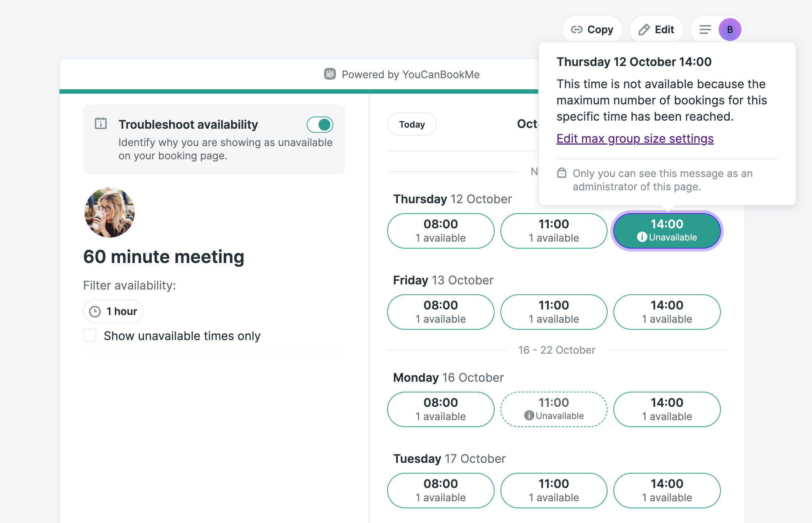Screen dimensions: 812x523
Task: Click the YouCanBookMe logo icon
Action: click(x=330, y=74)
